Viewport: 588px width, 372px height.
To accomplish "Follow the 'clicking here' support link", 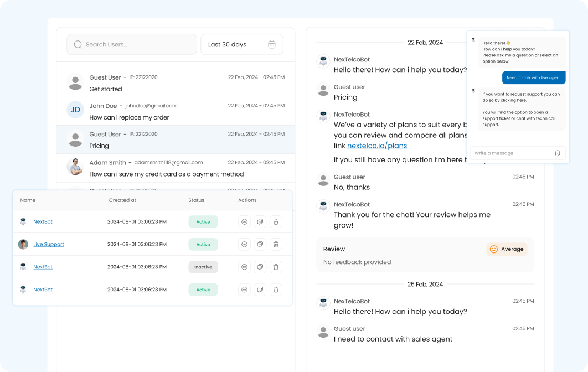I will pos(513,100).
